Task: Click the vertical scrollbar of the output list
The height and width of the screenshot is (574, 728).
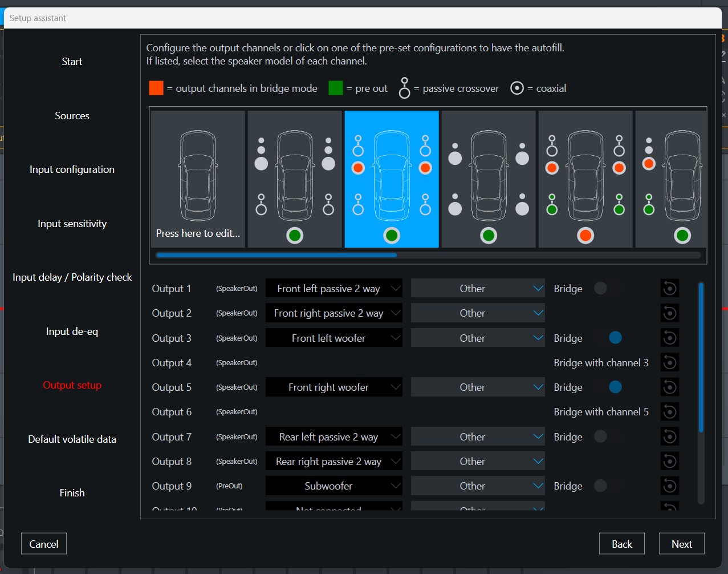Action: tap(701, 357)
